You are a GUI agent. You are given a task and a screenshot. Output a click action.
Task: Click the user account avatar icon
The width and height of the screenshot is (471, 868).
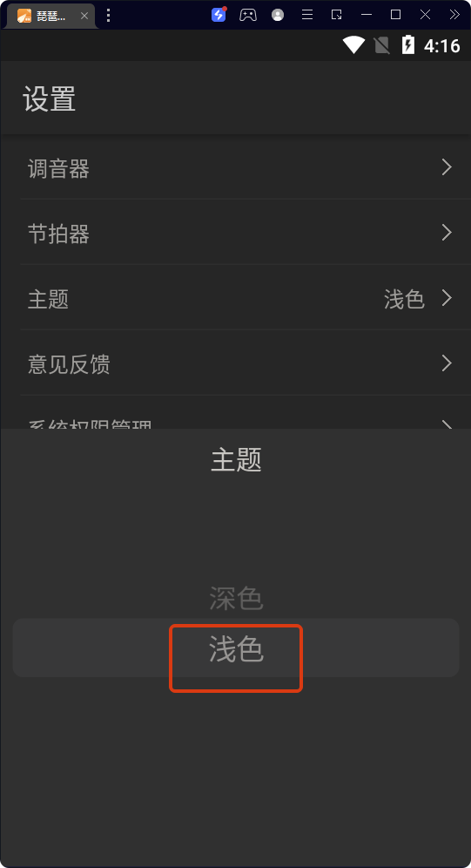278,15
